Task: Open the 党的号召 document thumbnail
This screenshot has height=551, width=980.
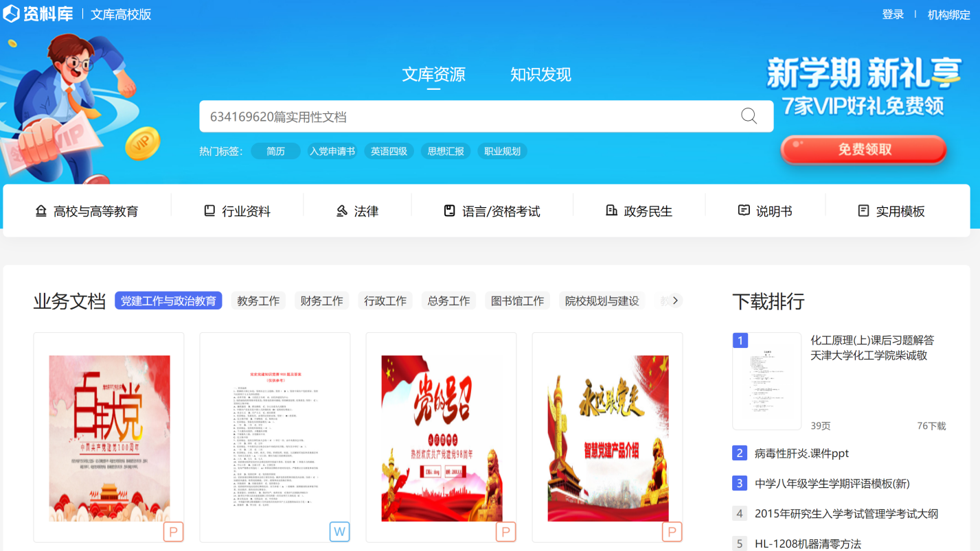Action: point(441,437)
